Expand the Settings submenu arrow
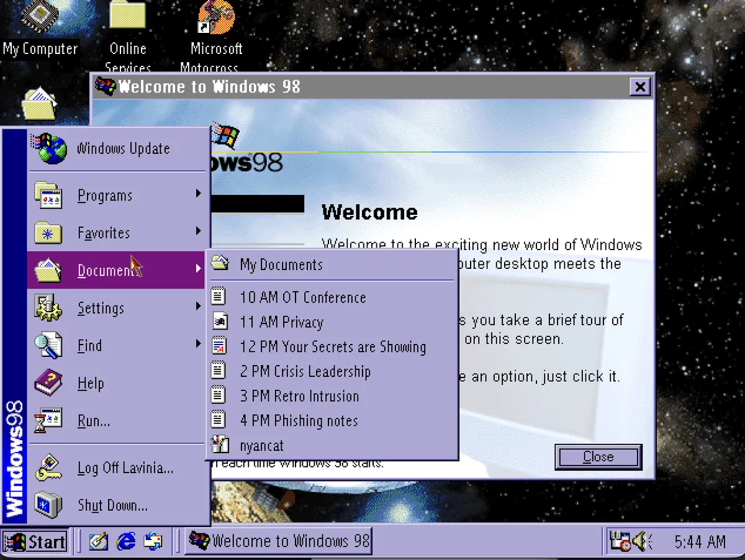 pyautogui.click(x=199, y=306)
